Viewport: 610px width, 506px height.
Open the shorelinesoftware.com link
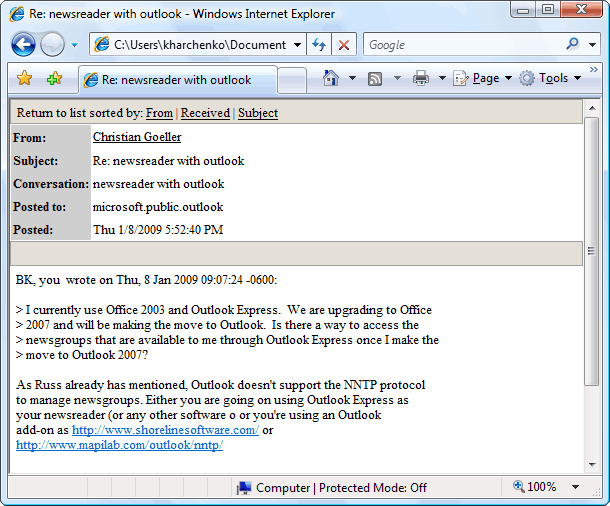coord(165,430)
